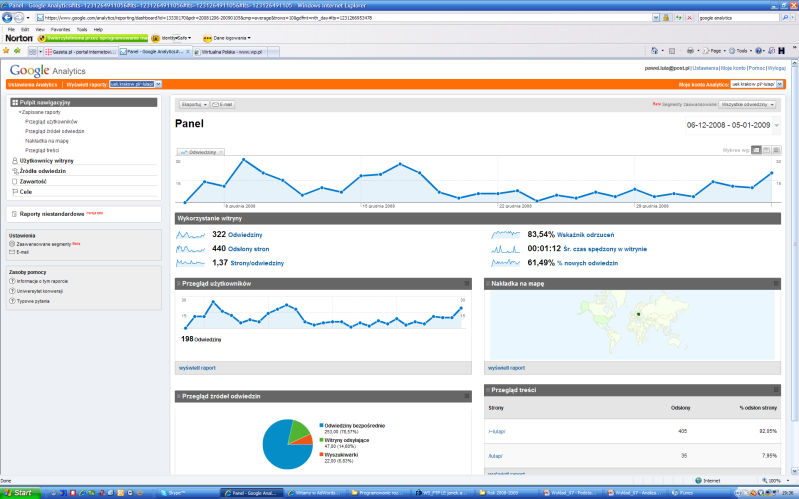Viewport: 799px width, 499px height.
Task: Click the Feeds icon in command bar
Action: click(672, 51)
